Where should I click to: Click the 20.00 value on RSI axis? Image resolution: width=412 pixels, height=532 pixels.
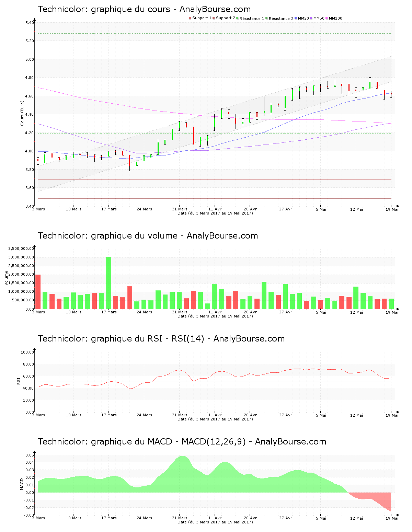click(28, 400)
